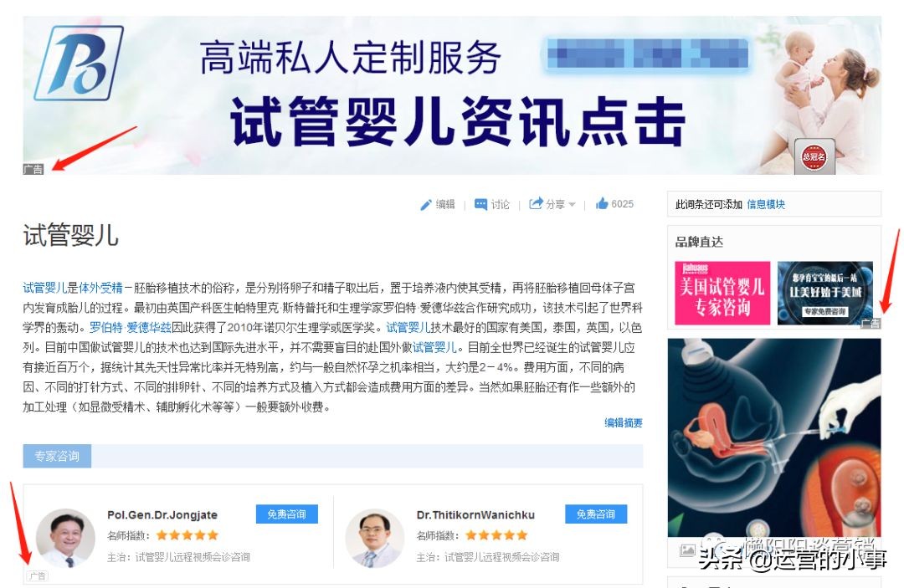Click the 试管婴儿资讯点击 top banner
The height and width of the screenshot is (588, 904).
(x=452, y=95)
